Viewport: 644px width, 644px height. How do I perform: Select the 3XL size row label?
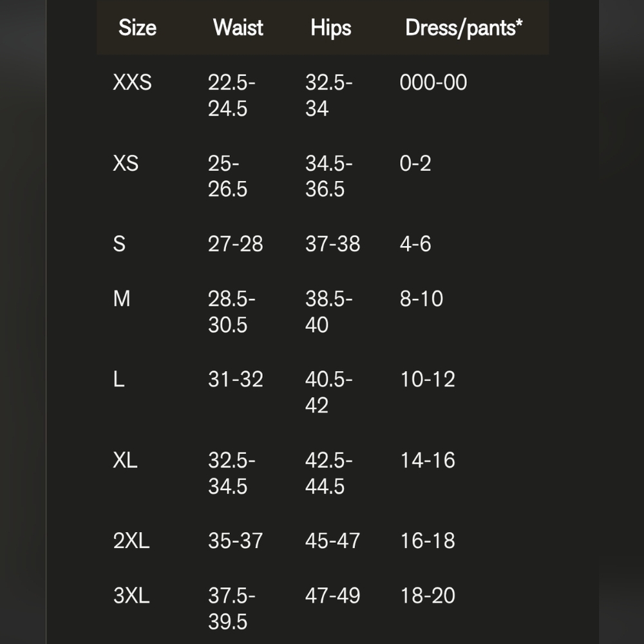(x=131, y=596)
